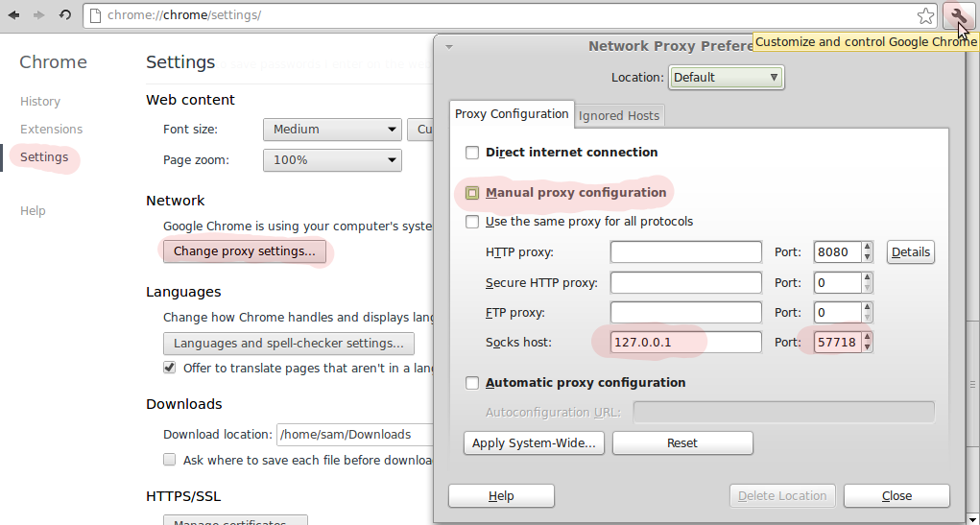The width and height of the screenshot is (980, 525).
Task: Click Apply System-Wide button
Action: click(x=534, y=443)
